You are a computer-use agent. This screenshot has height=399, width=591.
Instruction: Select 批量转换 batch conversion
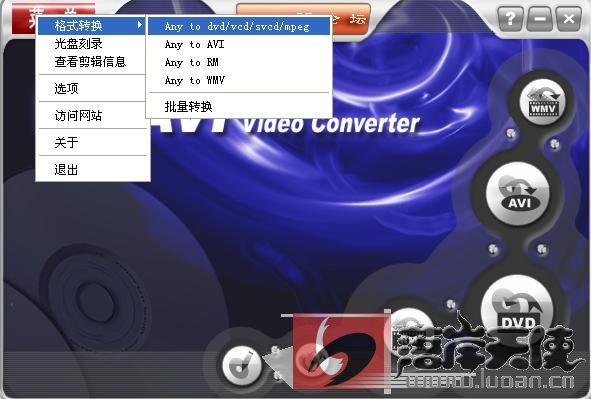(x=239, y=107)
